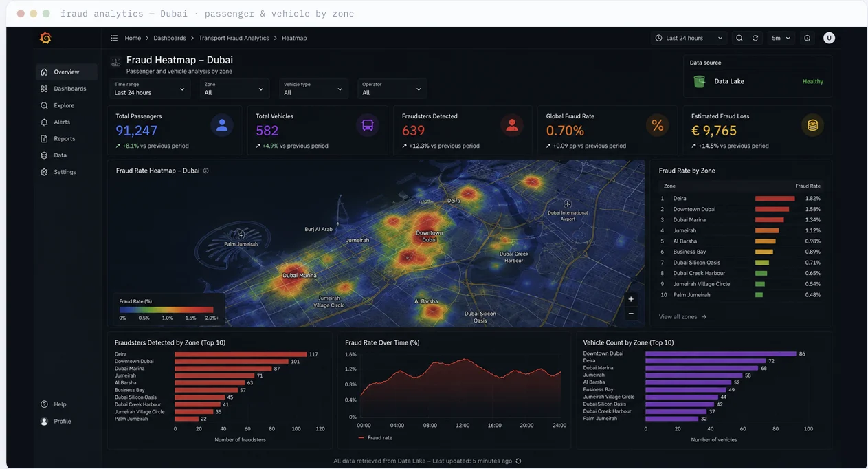This screenshot has height=469, width=868.
Task: Click the refresh icon in footer
Action: [x=518, y=461]
